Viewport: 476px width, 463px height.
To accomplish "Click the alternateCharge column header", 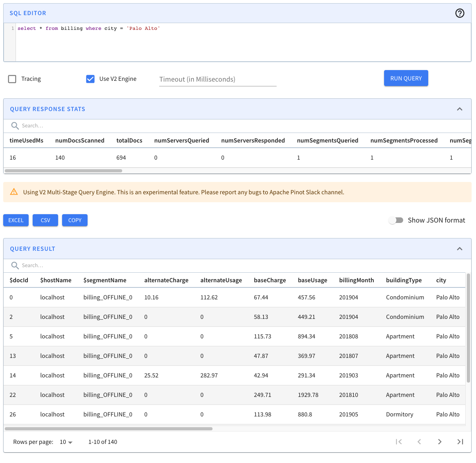I will pos(166,280).
